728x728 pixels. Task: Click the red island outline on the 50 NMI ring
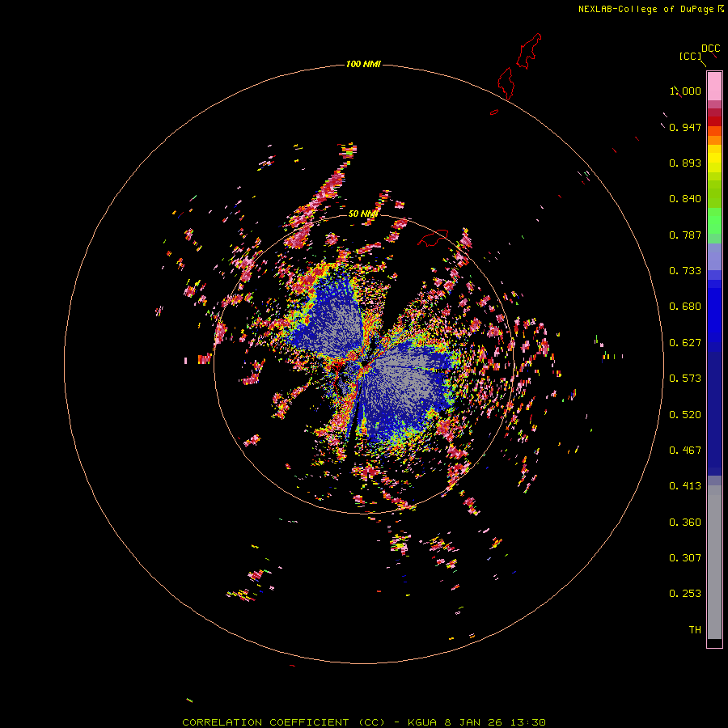(434, 238)
